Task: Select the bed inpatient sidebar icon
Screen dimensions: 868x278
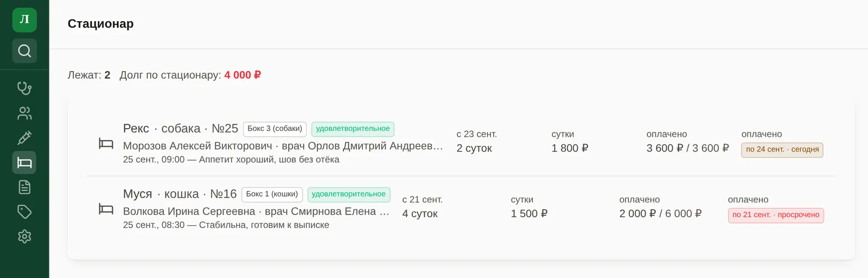Action: pyautogui.click(x=24, y=162)
